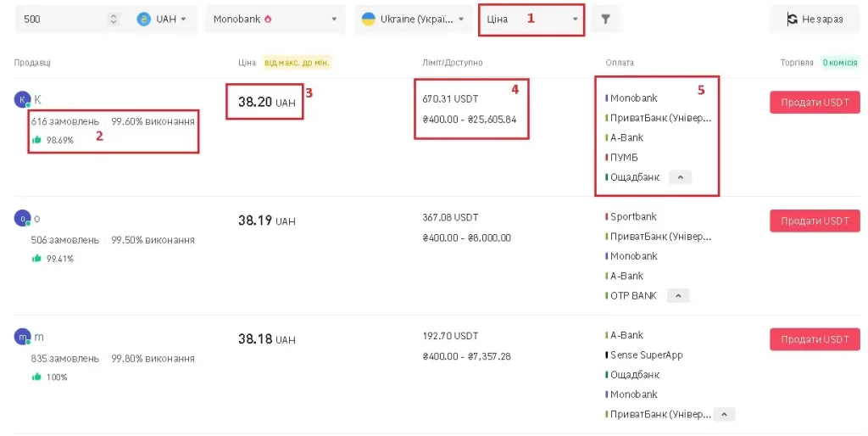Click the Не зараз refresh button
Screen dimensions: 868x436
815,20
